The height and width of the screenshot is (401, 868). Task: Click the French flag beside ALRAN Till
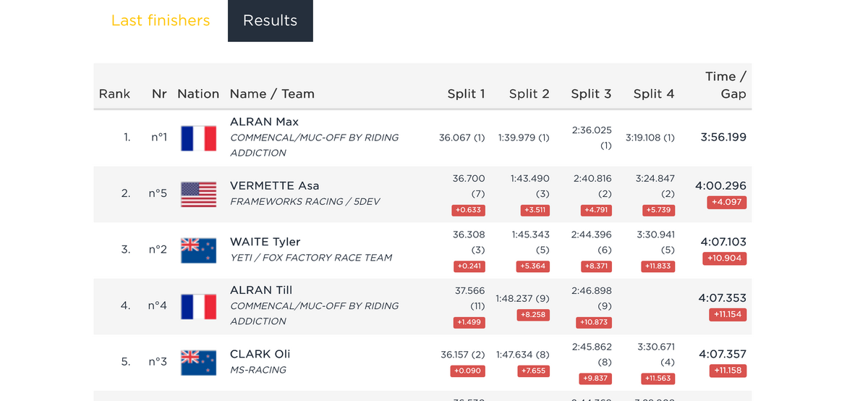point(198,306)
